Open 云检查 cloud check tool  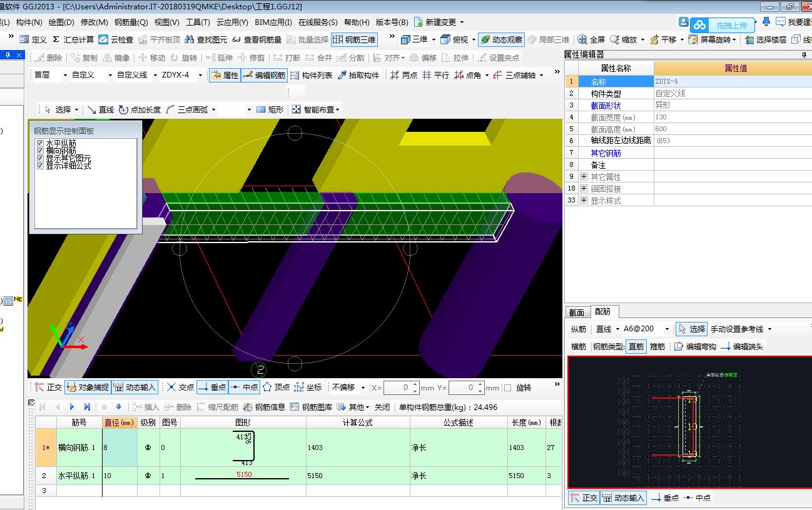[116, 39]
